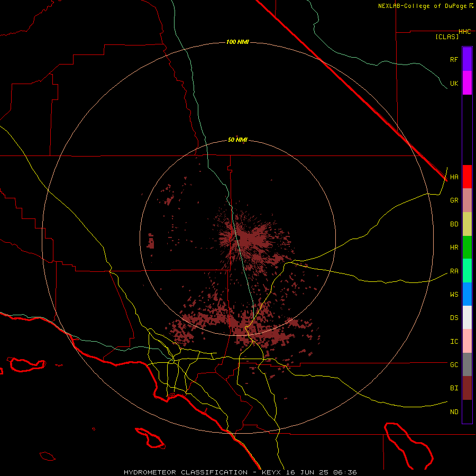Click the BD yellow legend swatch
The image size is (476, 476).
(467, 224)
